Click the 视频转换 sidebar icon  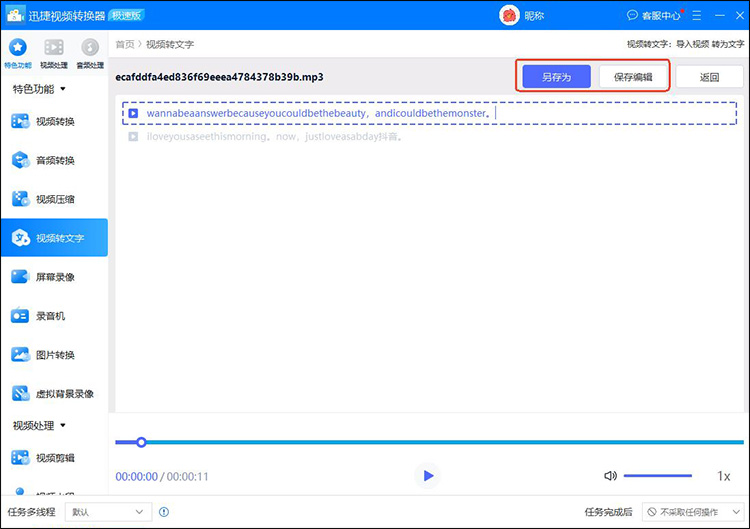(x=20, y=121)
